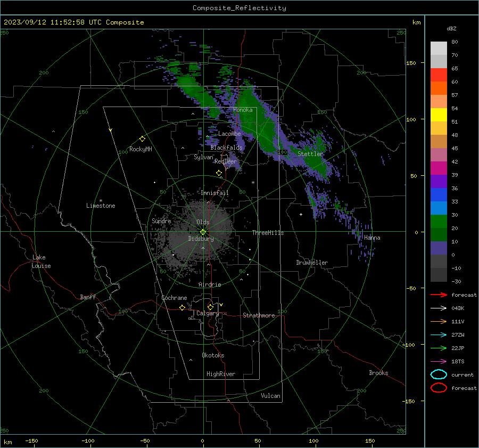Viewport: 479px width, 448px height.
Task: Click the dark purple 10–0 dBZ swatch
Action: click(439, 248)
